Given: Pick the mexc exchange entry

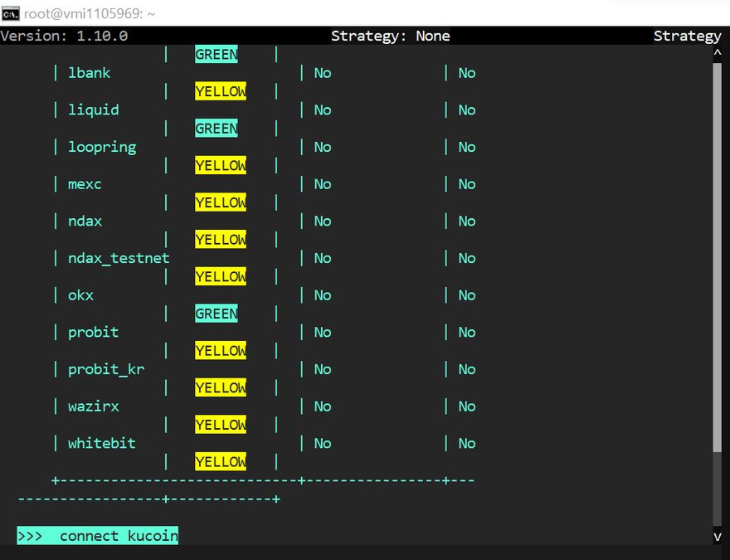Looking at the screenshot, I should coord(85,184).
